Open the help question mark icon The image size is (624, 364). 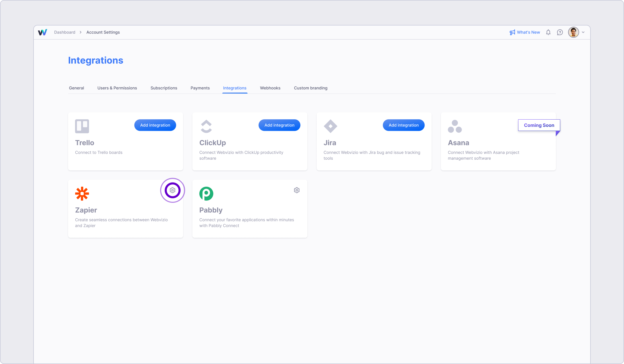pyautogui.click(x=560, y=32)
